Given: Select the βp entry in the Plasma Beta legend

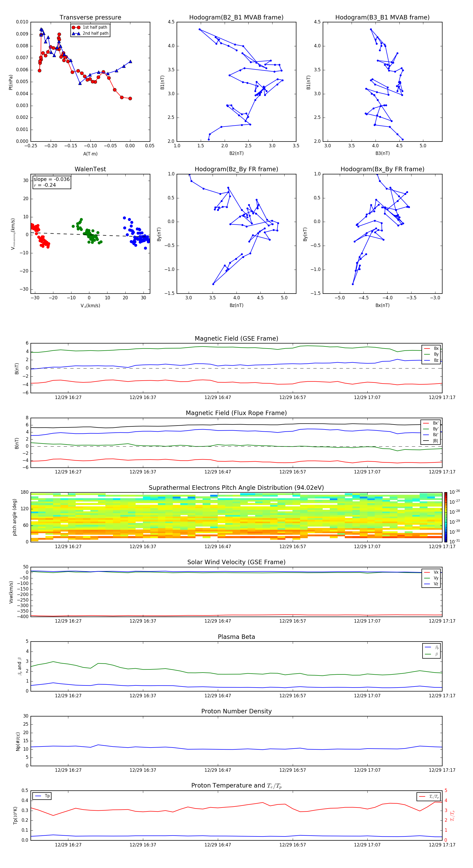Looking at the screenshot, I should [432, 647].
